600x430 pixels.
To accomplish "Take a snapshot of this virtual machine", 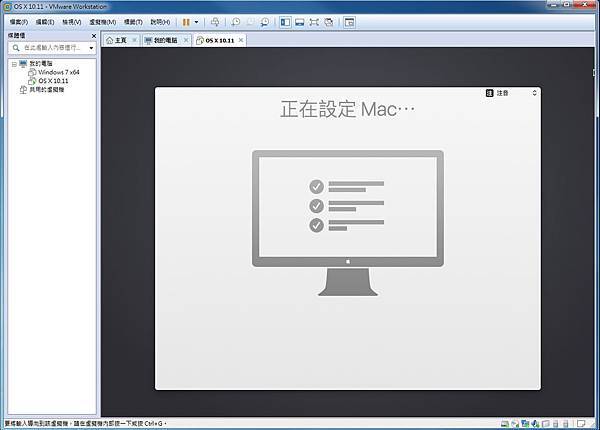I will pos(236,22).
